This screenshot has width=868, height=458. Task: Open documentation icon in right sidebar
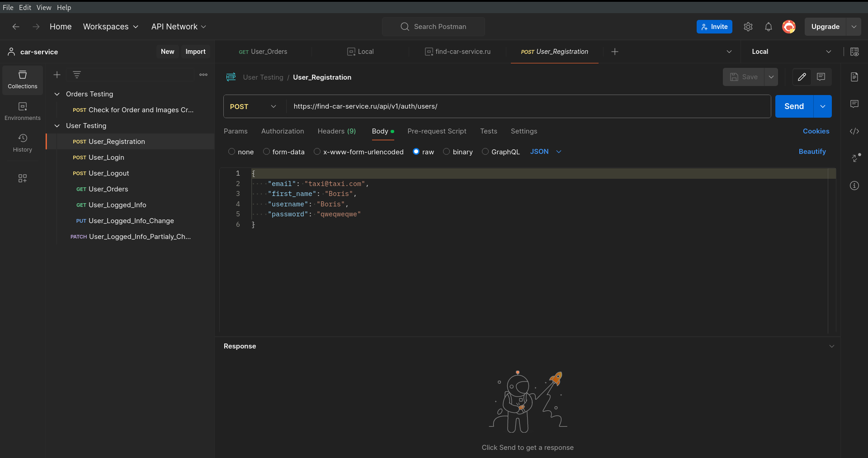(854, 77)
